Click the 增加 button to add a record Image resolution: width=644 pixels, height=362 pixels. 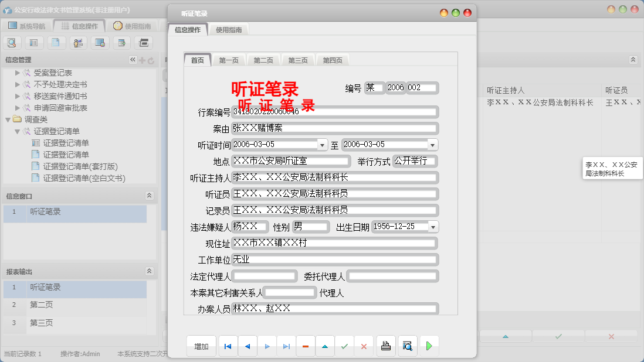coord(201,346)
